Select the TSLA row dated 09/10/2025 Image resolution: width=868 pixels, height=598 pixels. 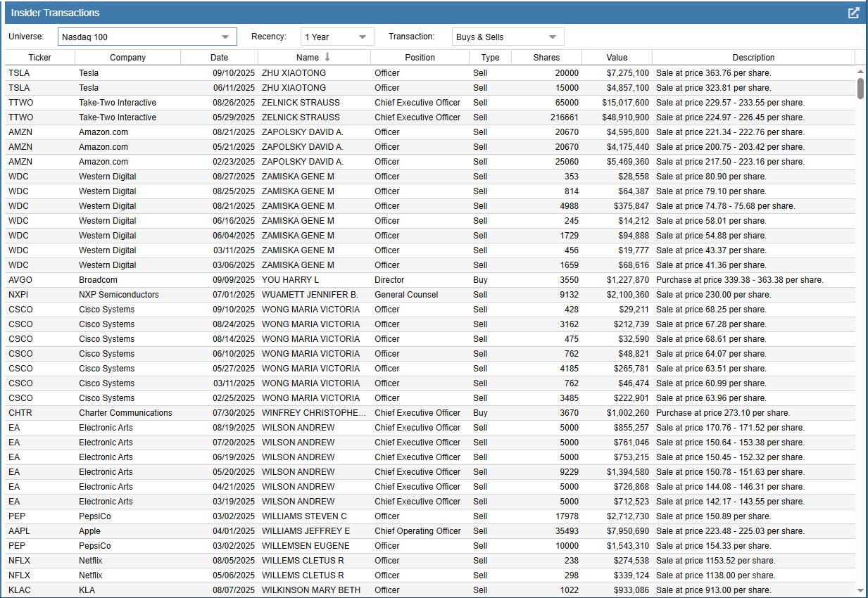430,73
